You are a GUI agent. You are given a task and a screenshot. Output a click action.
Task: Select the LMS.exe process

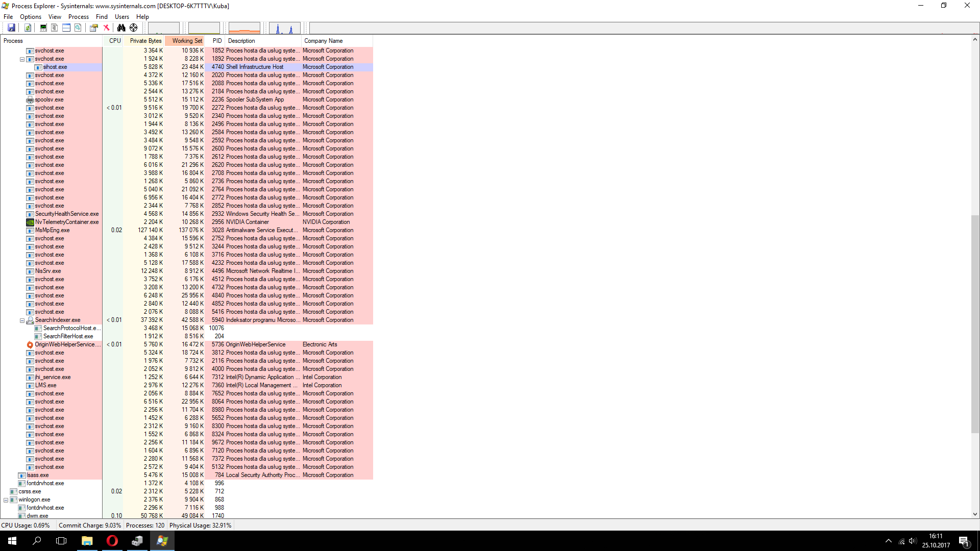tap(187, 385)
